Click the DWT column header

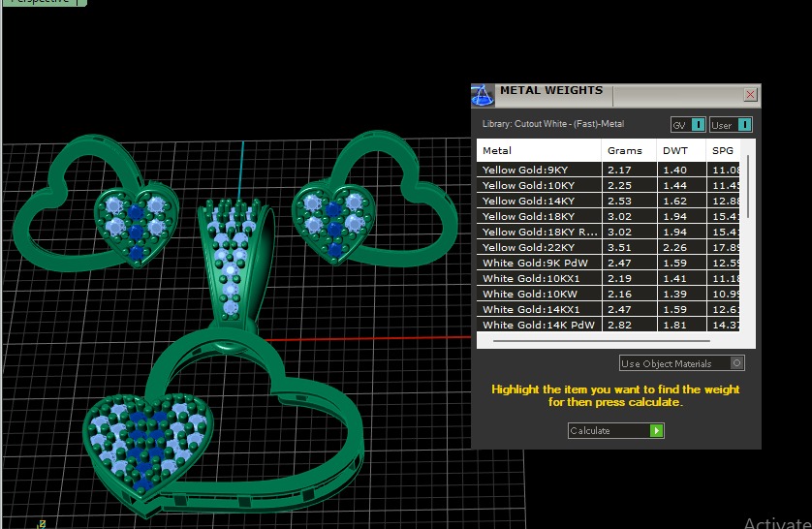681,150
